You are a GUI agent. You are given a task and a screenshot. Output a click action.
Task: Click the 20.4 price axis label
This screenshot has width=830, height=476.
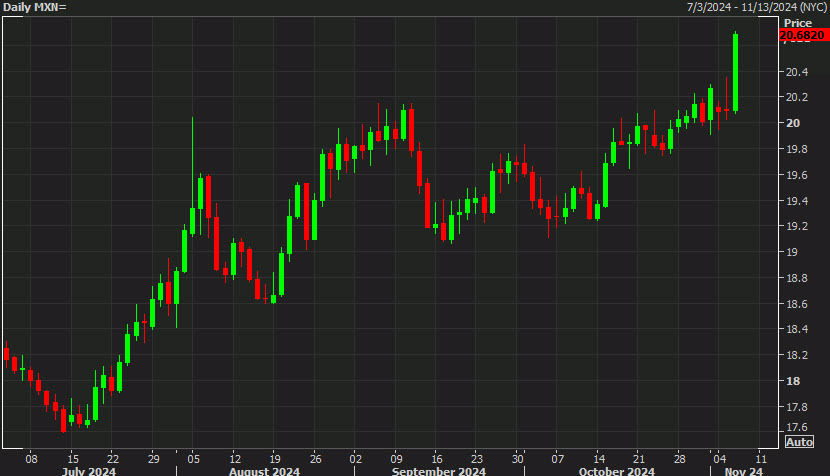(796, 72)
